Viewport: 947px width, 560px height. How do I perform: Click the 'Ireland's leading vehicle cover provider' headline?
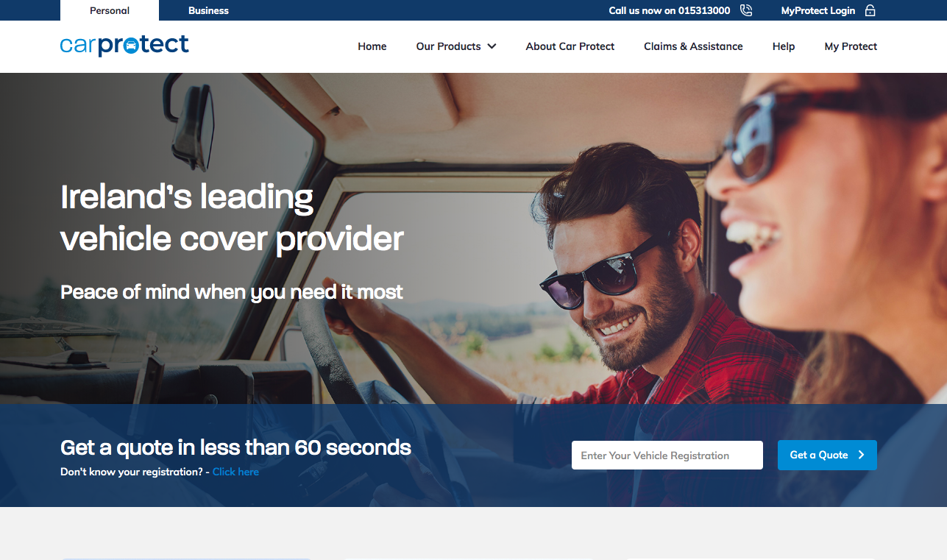tap(232, 218)
